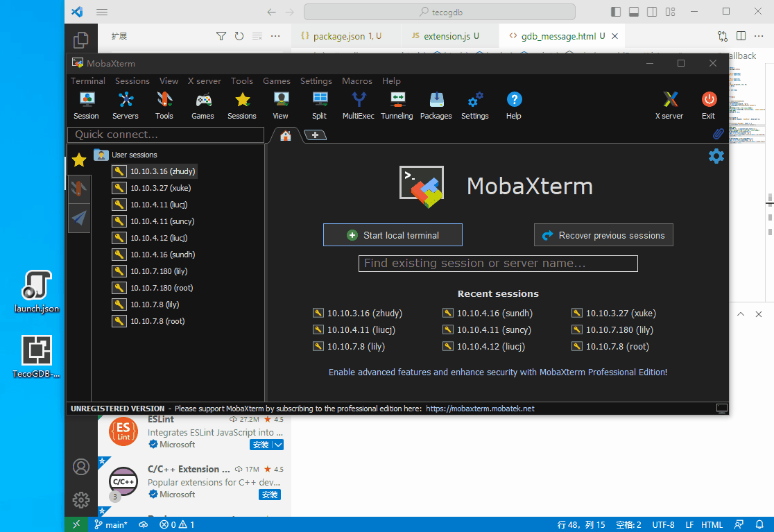Open the mobaxterm.mobatek.net link
This screenshot has width=774, height=532.
click(481, 409)
